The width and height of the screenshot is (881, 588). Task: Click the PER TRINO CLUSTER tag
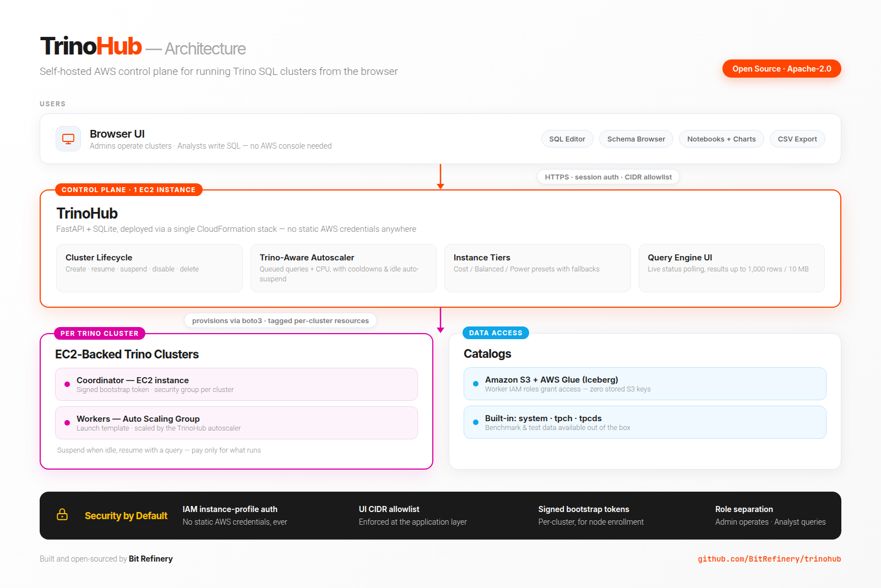click(100, 333)
